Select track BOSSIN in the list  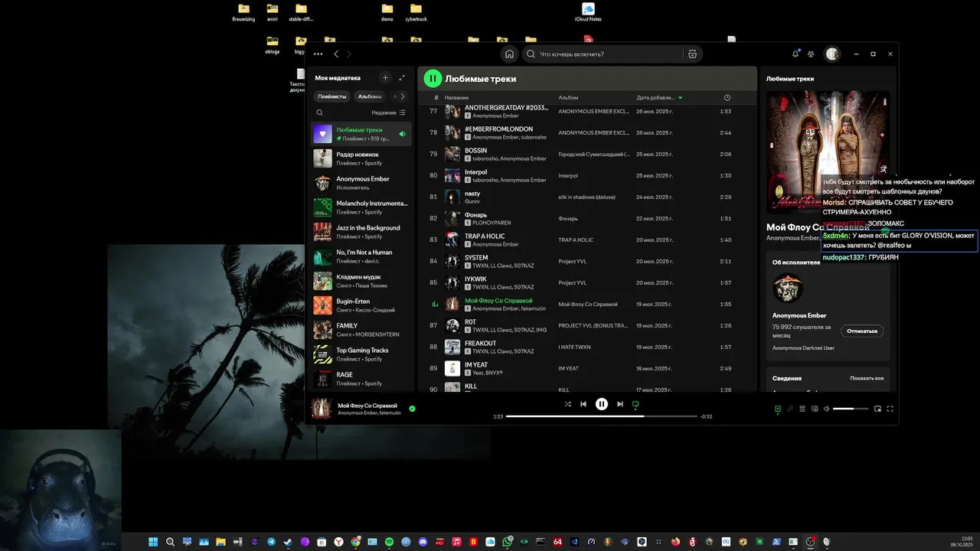(x=587, y=154)
